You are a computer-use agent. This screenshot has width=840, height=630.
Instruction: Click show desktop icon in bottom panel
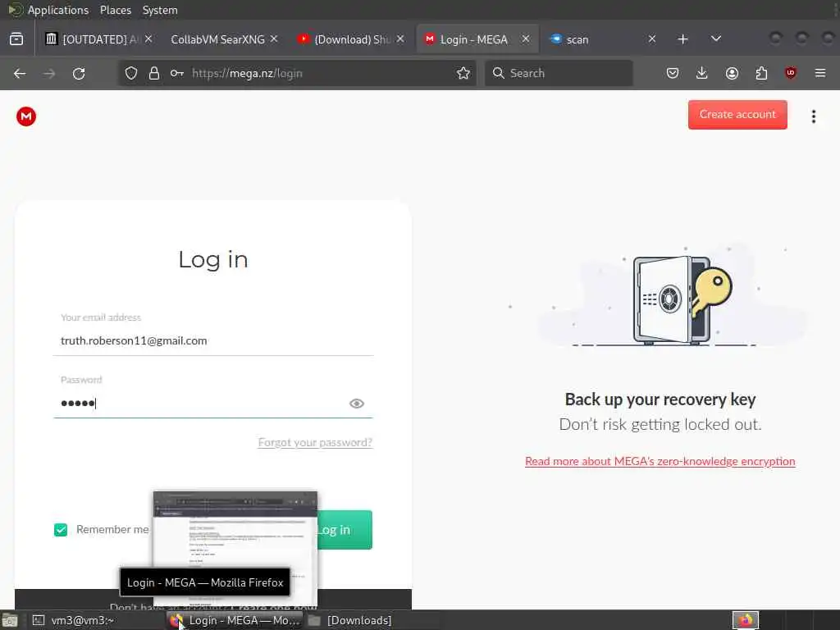(x=10, y=621)
